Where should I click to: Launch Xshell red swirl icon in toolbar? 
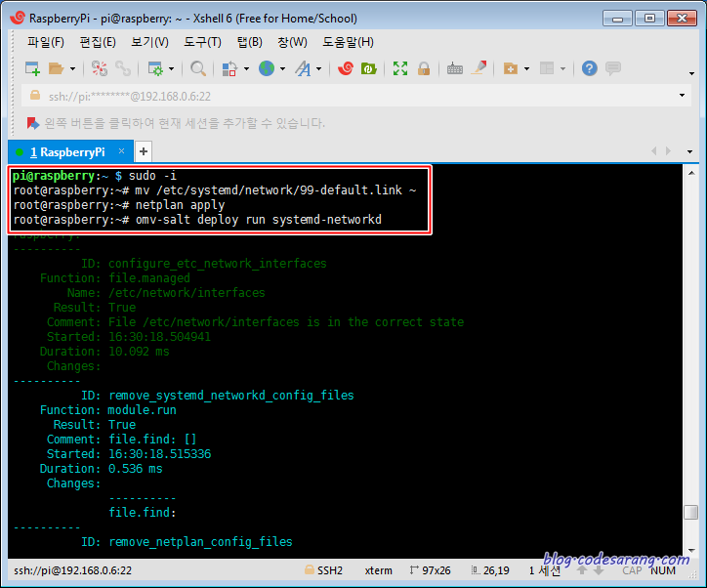coord(346,68)
